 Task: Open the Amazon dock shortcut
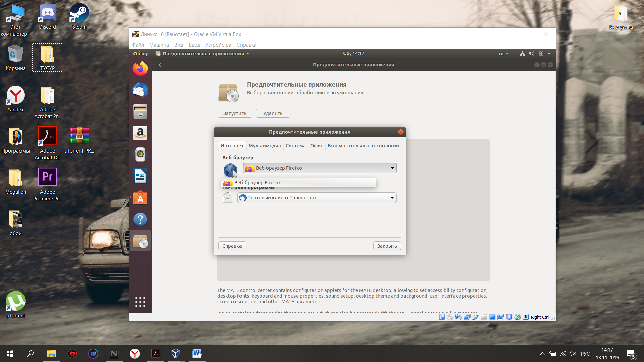pos(140,133)
